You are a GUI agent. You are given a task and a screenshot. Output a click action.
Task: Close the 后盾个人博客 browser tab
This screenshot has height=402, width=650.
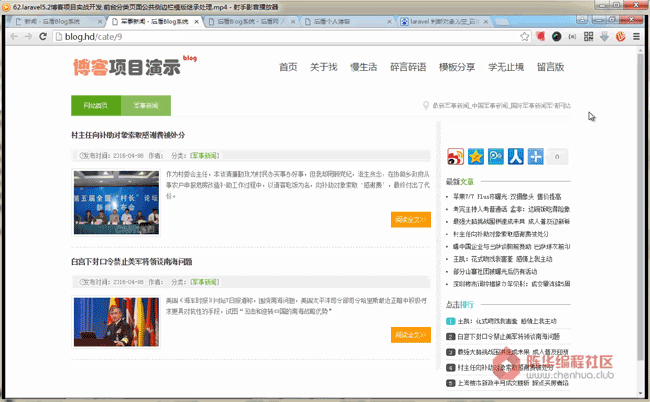[x=389, y=22]
